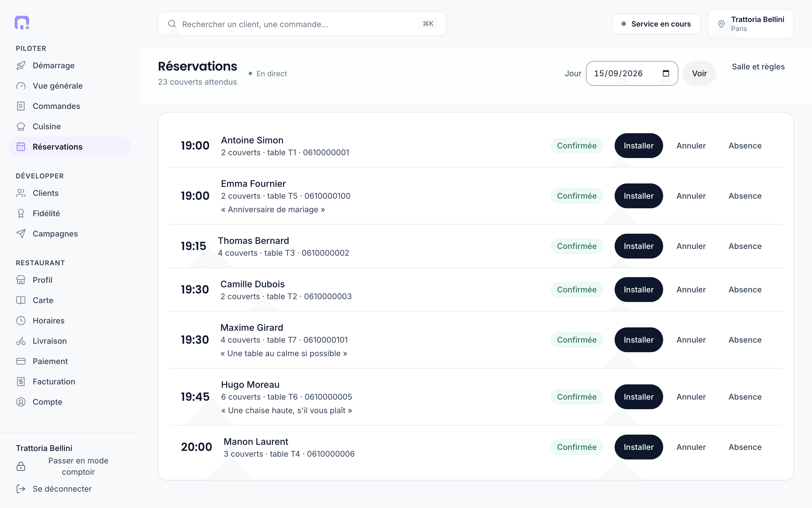Install Camille Dubois at table T2
Screen dimensions: 812x508
[x=639, y=290]
